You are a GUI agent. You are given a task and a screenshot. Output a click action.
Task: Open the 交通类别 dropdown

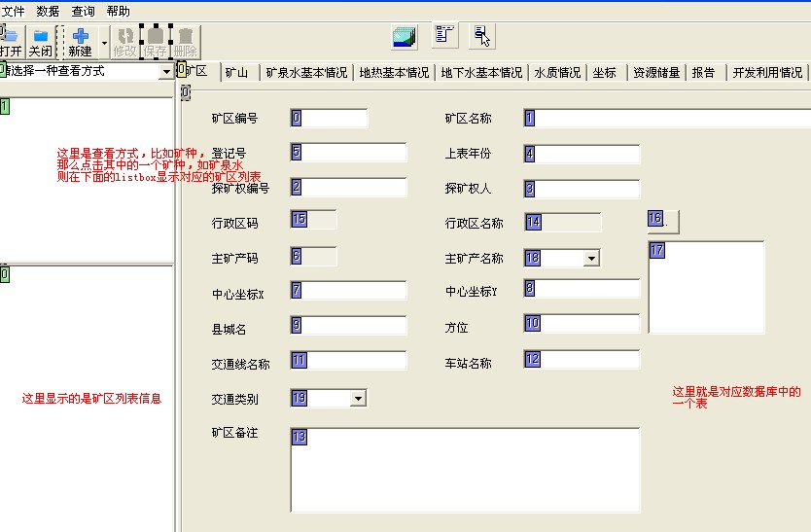[x=358, y=398]
